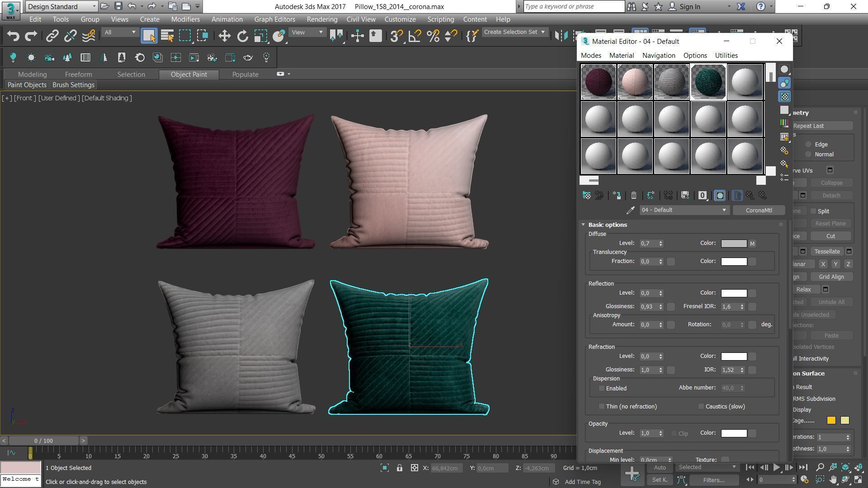Open the All selection filter dropdown
Viewport: 868px width, 488px height.
point(119,32)
